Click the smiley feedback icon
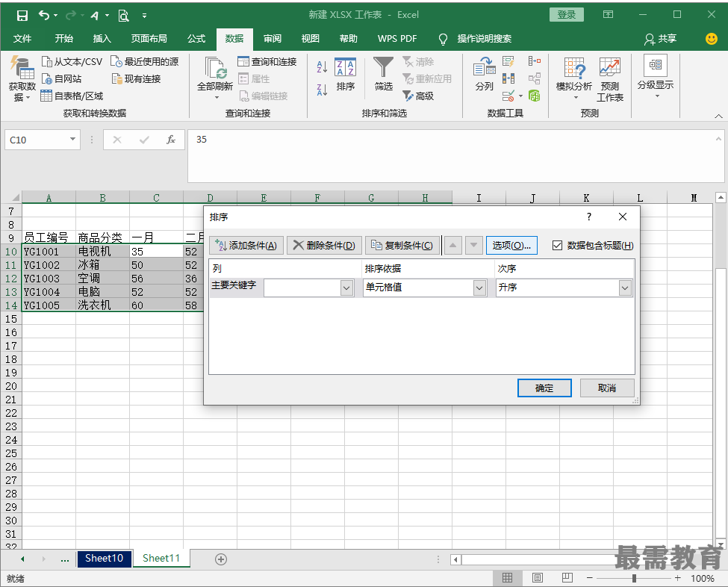 click(712, 39)
